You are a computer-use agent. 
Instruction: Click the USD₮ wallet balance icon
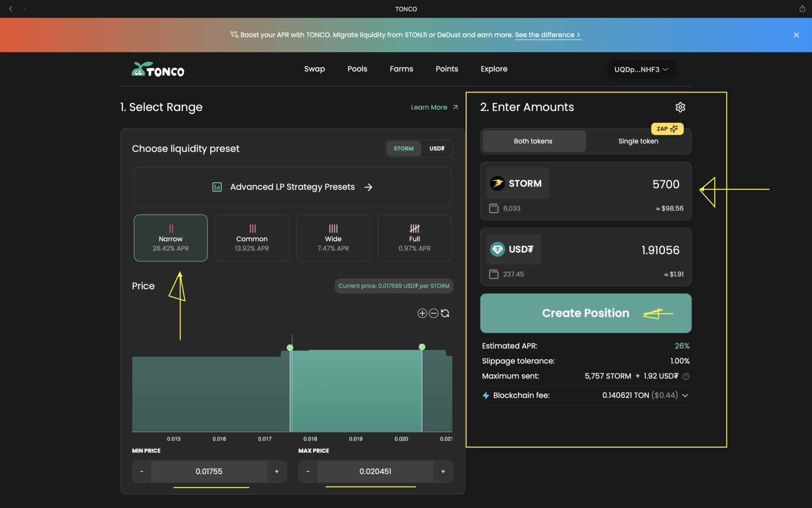(x=493, y=274)
